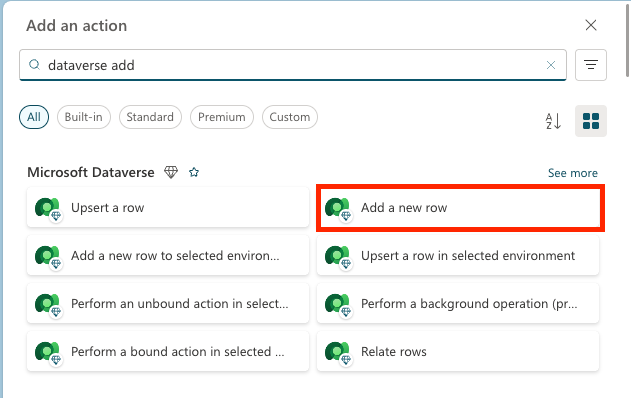Select the Built-in filter pill

[84, 117]
